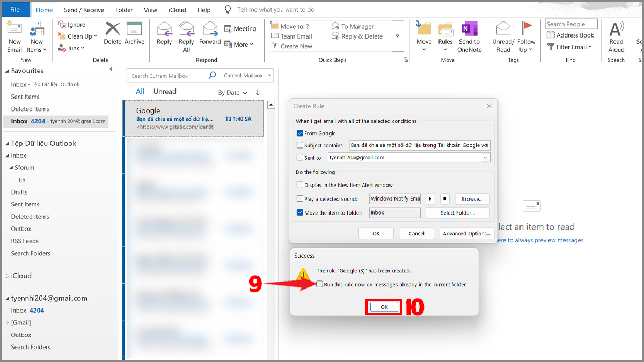This screenshot has height=362, width=644.
Task: Select the Create New quick step
Action: coord(291,46)
